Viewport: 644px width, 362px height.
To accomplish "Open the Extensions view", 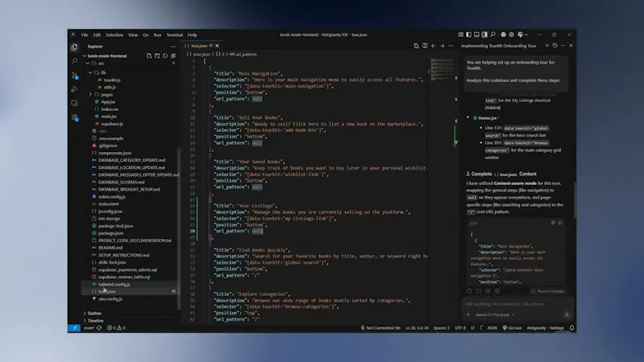I will (x=74, y=117).
